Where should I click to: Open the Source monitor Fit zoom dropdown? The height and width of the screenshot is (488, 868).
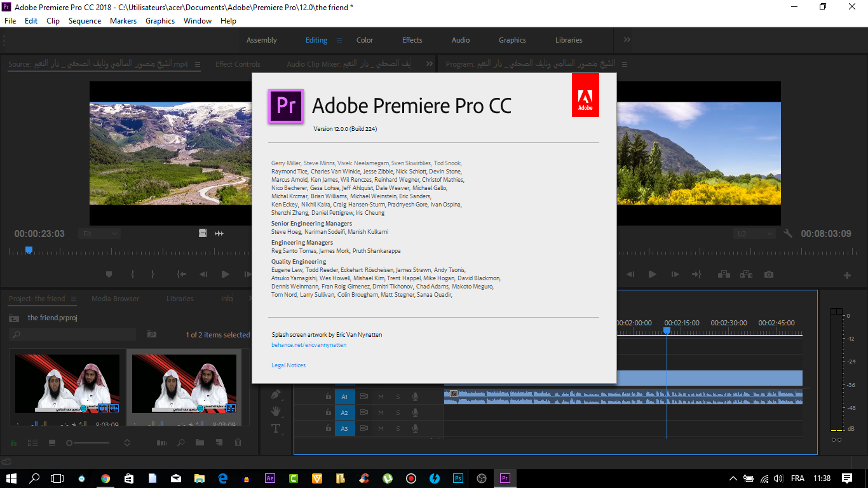(99, 234)
